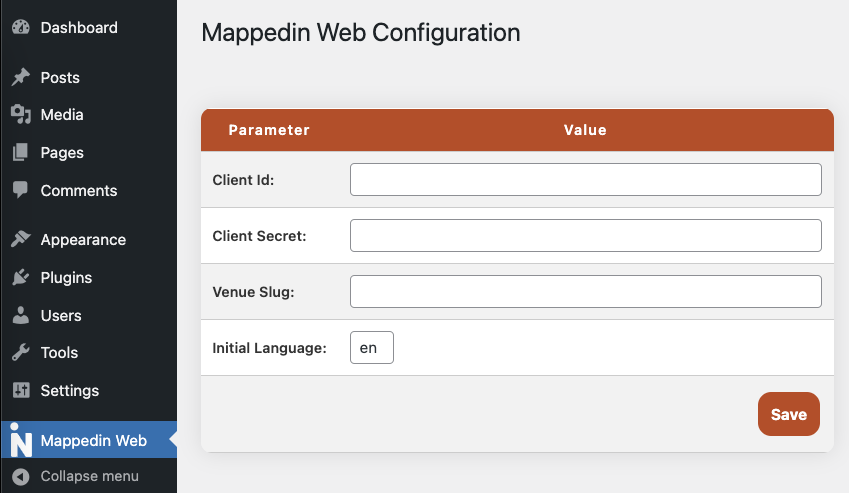Click the Comments speech bubble icon
The height and width of the screenshot is (493, 849).
coord(21,190)
